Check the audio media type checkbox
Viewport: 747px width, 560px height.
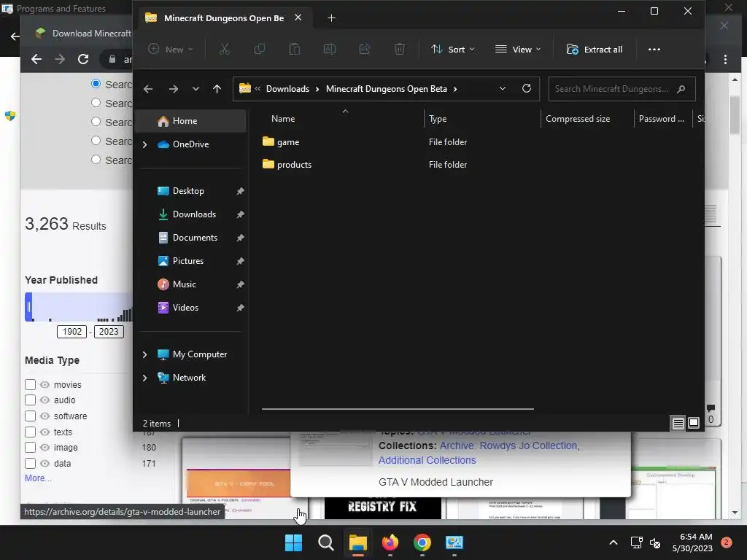click(x=30, y=400)
